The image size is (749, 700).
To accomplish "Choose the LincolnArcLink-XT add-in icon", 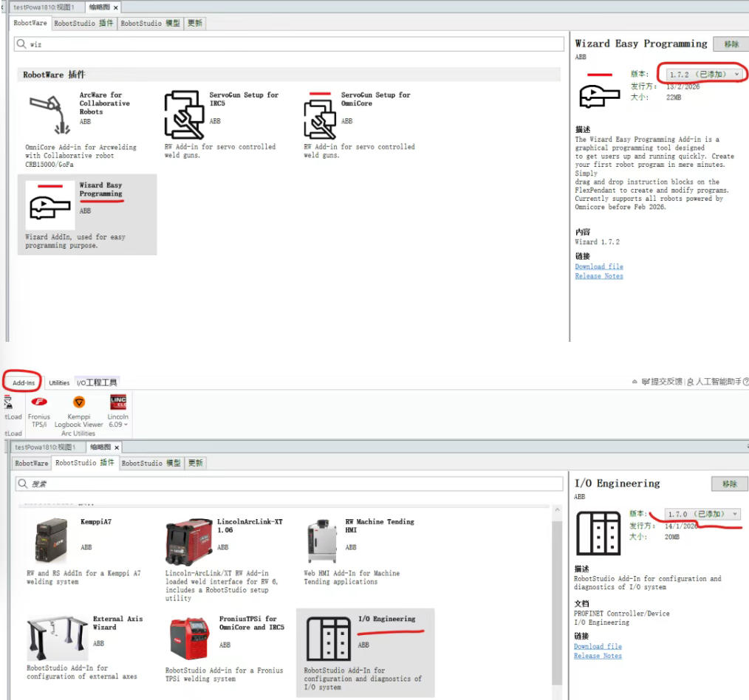I will tap(187, 541).
